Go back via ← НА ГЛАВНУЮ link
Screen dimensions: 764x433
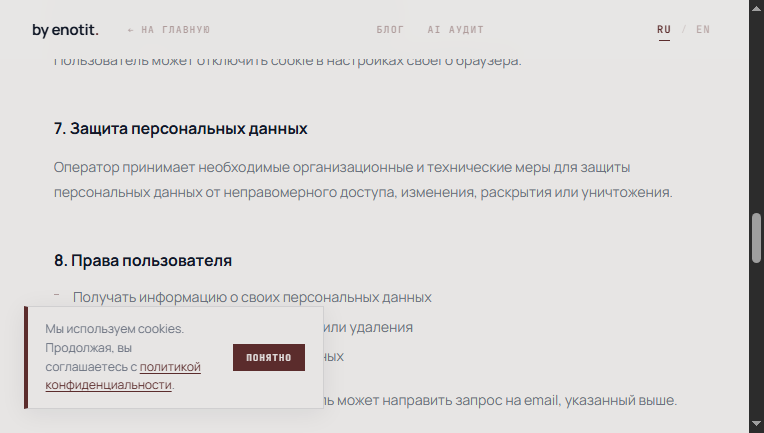click(x=169, y=30)
